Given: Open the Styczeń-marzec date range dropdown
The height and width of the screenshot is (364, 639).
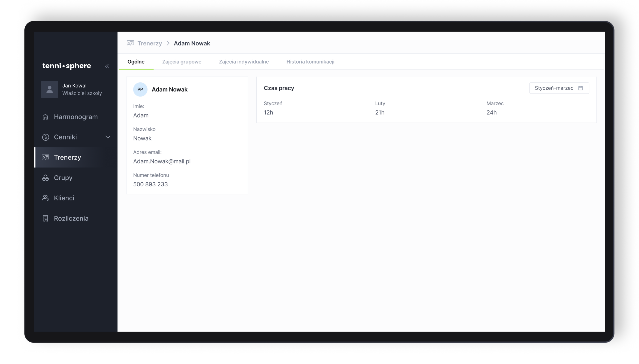Looking at the screenshot, I should tap(559, 88).
